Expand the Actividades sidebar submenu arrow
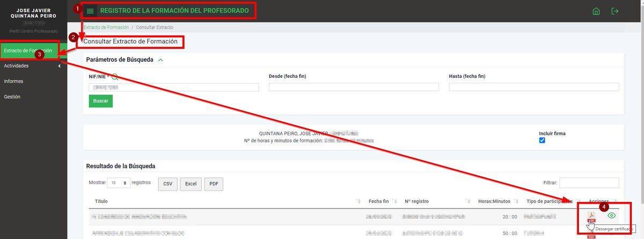The height and width of the screenshot is (239, 644). 59,66
